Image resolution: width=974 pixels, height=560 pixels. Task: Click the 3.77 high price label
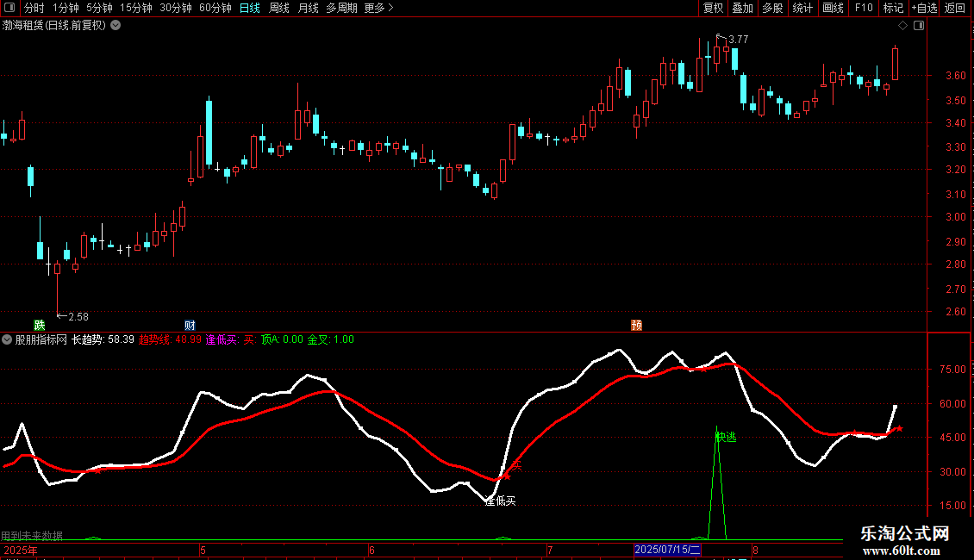[739, 40]
